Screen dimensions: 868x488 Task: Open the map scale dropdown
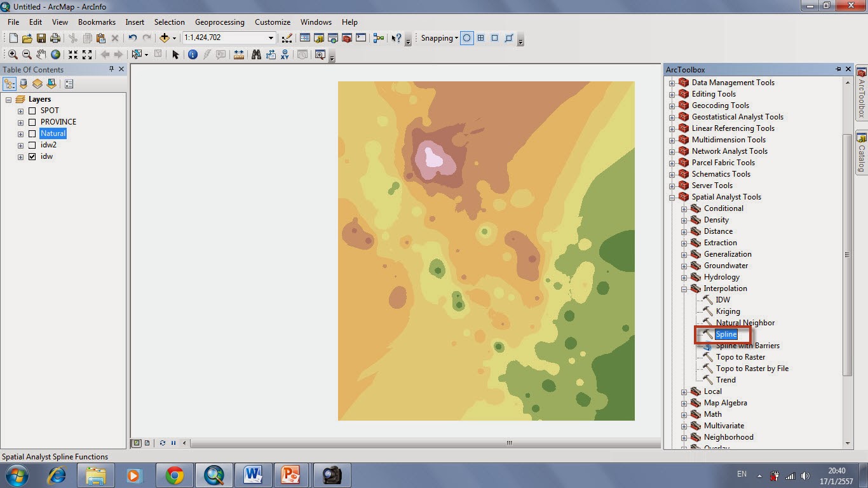(x=271, y=38)
